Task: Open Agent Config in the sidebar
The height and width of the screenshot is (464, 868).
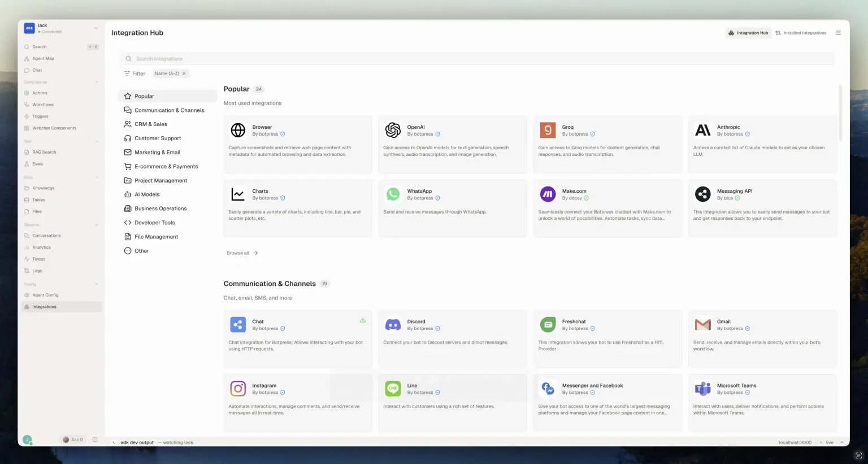Action: [62, 295]
